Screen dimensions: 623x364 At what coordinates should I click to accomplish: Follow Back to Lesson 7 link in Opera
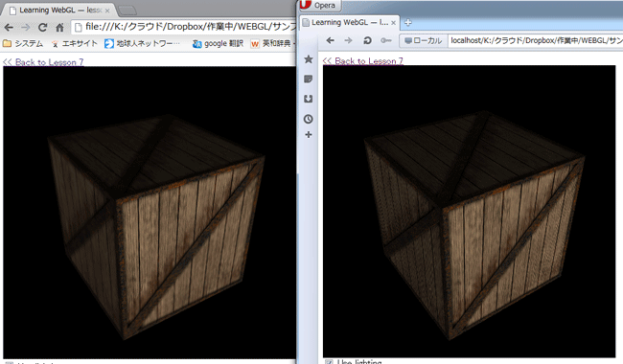pyautogui.click(x=362, y=60)
